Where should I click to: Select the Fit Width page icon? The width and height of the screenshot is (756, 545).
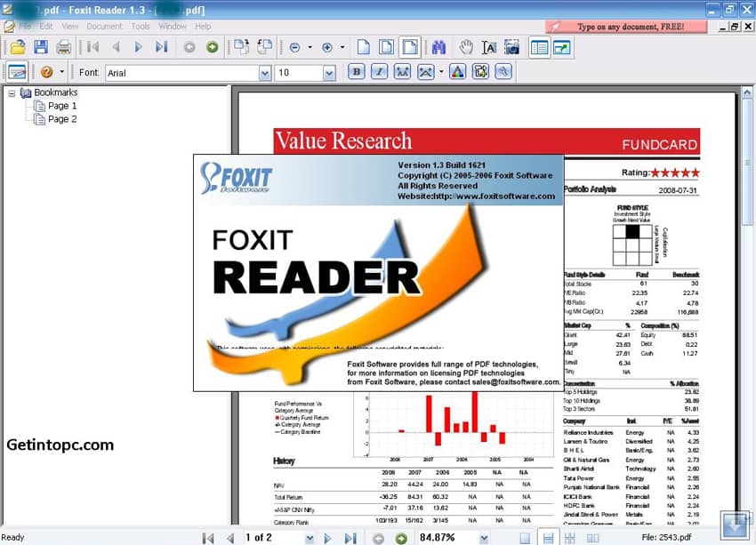coord(409,47)
